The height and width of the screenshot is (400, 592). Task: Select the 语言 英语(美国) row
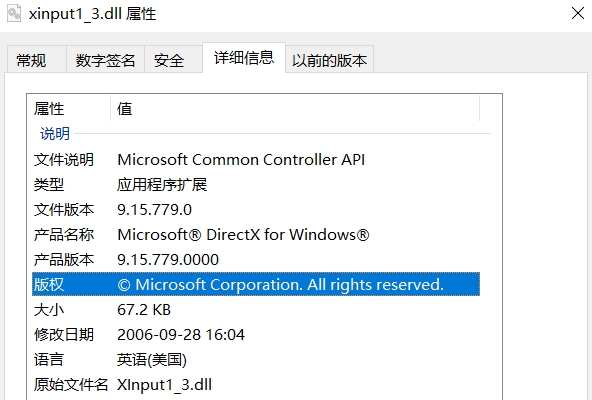[x=256, y=360]
